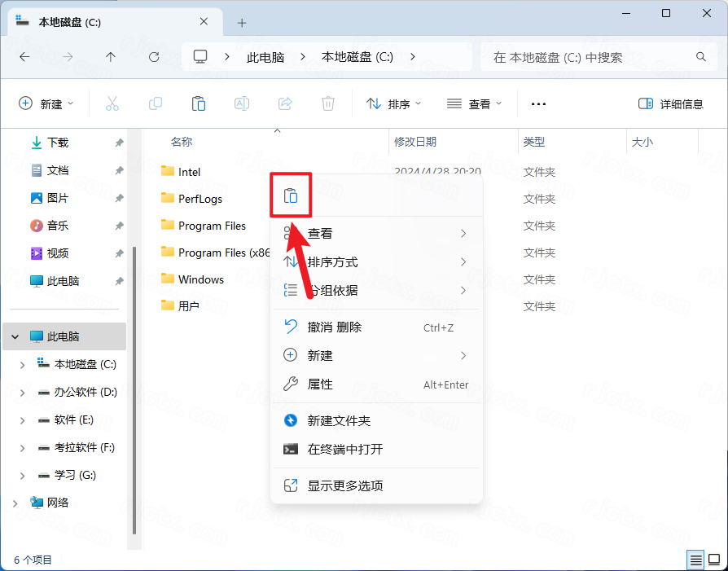Screen dimensions: 728x571
Task: Open the 新建 submenu in the context menu
Action: click(x=376, y=355)
